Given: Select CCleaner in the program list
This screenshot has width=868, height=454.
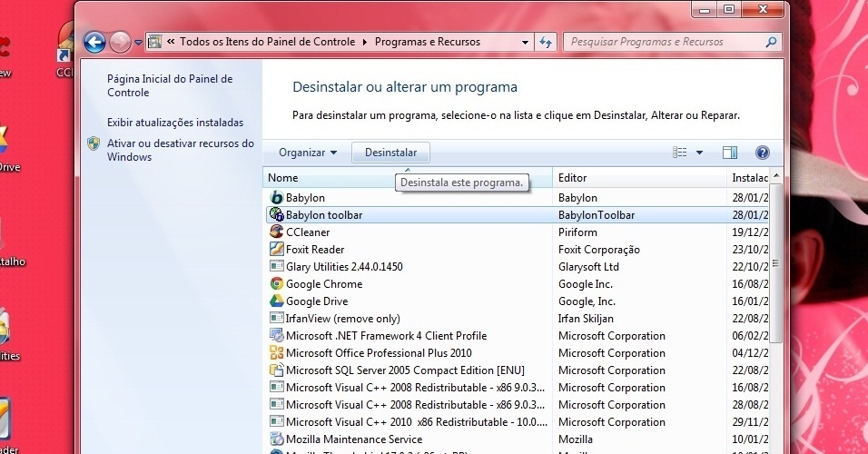Looking at the screenshot, I should [517, 232].
